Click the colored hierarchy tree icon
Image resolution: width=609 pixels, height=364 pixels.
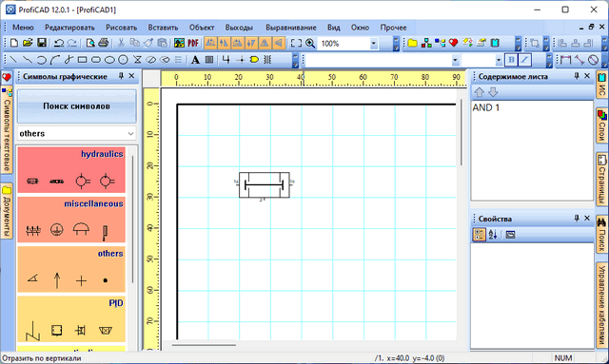(x=426, y=43)
